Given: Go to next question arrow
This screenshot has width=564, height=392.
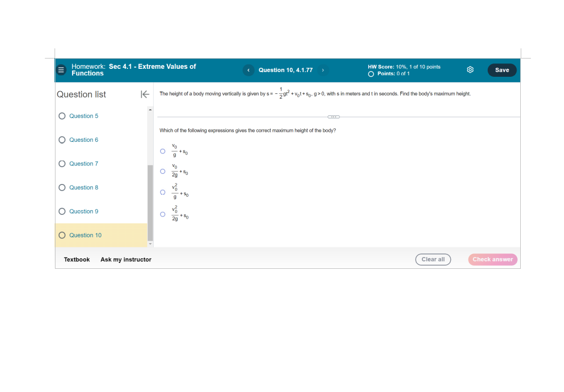Looking at the screenshot, I should (323, 70).
